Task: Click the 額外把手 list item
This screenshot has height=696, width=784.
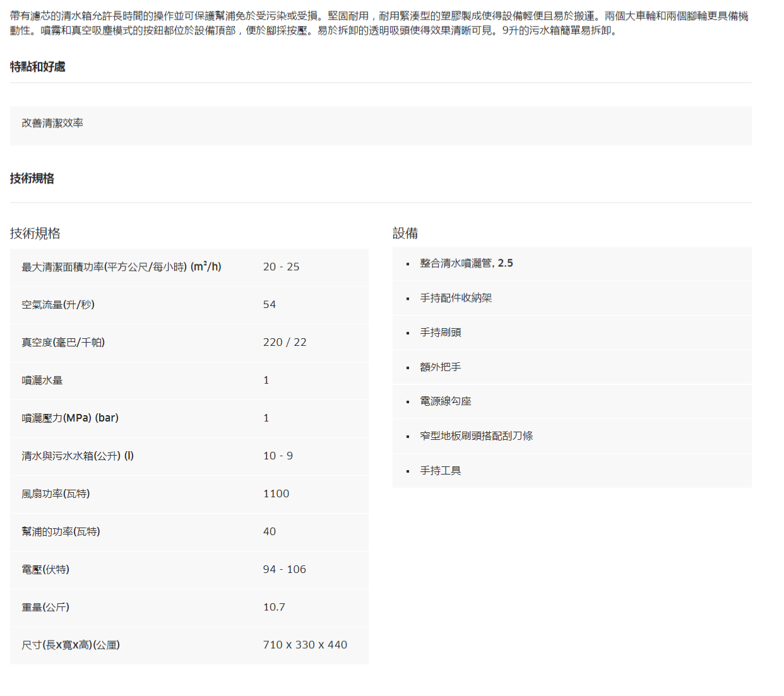Action: pos(441,367)
